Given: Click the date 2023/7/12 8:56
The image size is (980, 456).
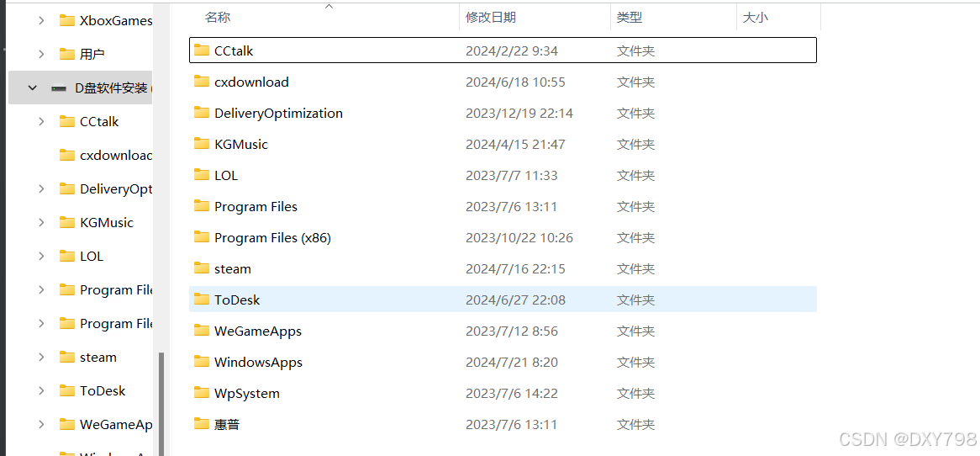Looking at the screenshot, I should click(512, 331).
